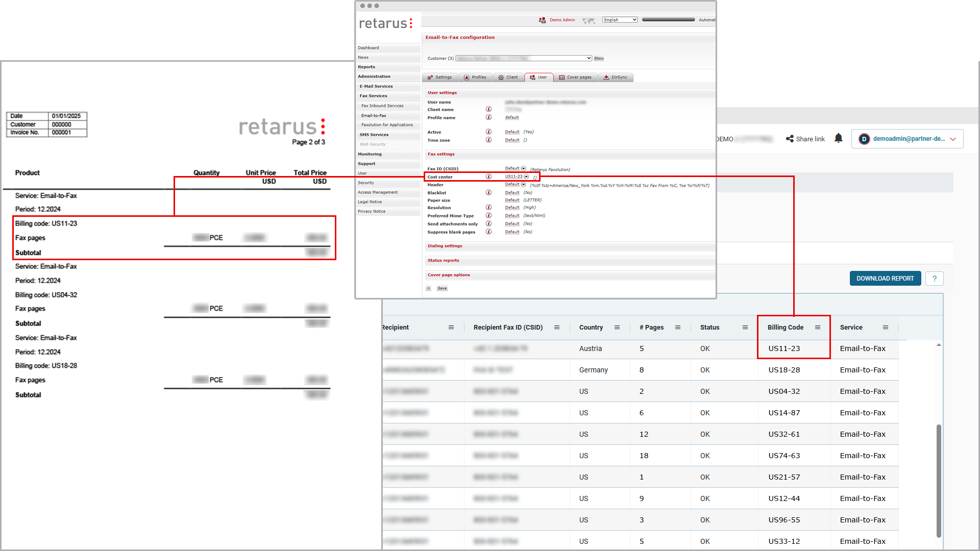Image resolution: width=980 pixels, height=551 pixels.
Task: Click the share icon next to Share link
Action: pyautogui.click(x=790, y=139)
